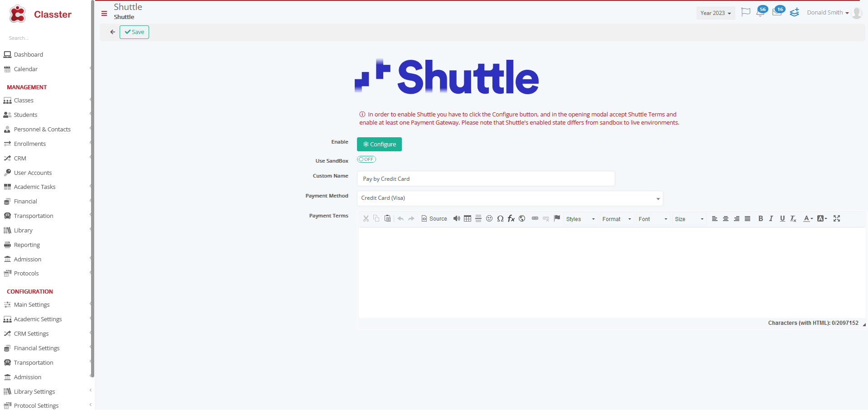
Task: Insert an anchor with flag icon
Action: tap(557, 218)
